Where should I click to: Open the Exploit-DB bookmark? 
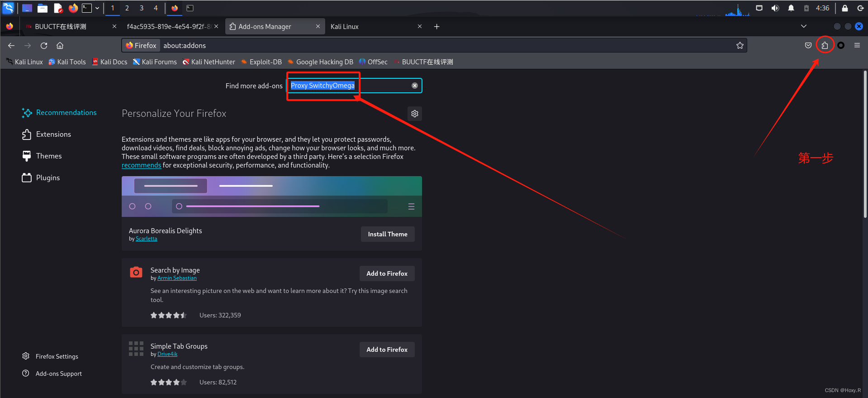[x=261, y=62]
